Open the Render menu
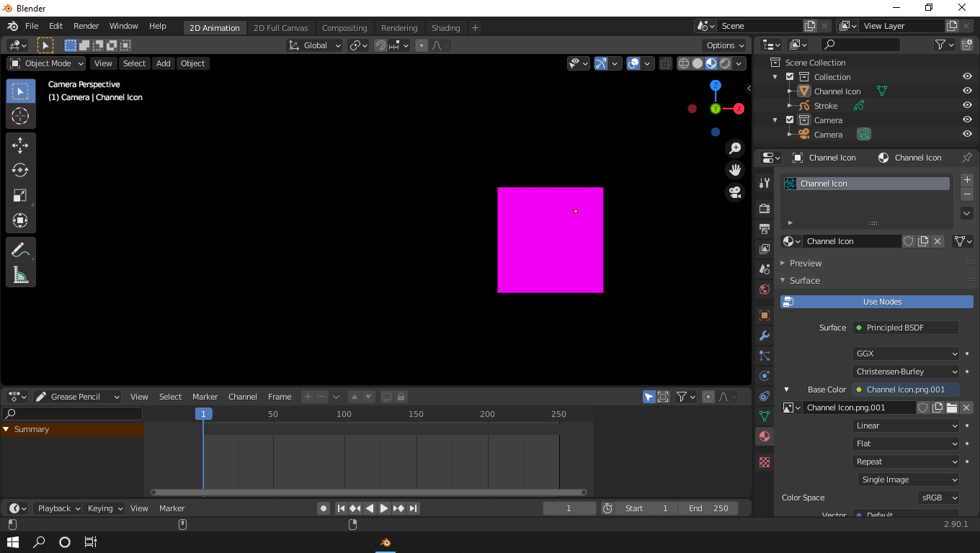Viewport: 980px width, 553px height. point(86,26)
